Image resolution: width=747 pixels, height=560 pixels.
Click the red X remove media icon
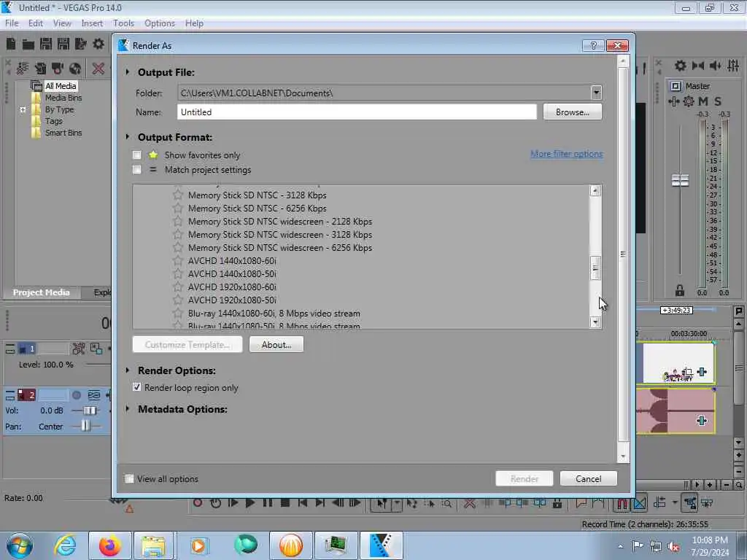pos(98,69)
